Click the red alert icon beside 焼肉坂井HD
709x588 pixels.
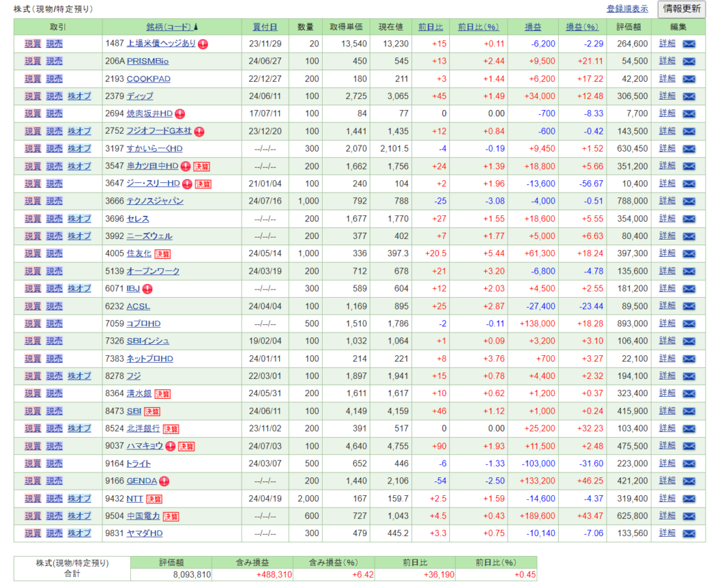tap(179, 114)
